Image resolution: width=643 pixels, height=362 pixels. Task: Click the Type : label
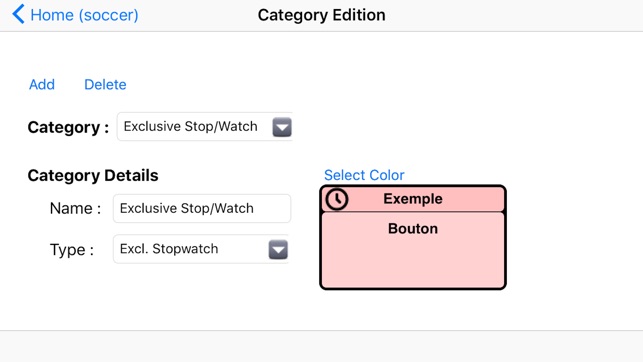(x=72, y=250)
